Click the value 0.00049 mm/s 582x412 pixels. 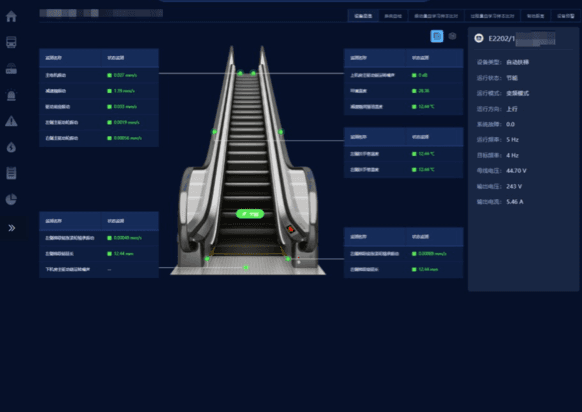[128, 238]
